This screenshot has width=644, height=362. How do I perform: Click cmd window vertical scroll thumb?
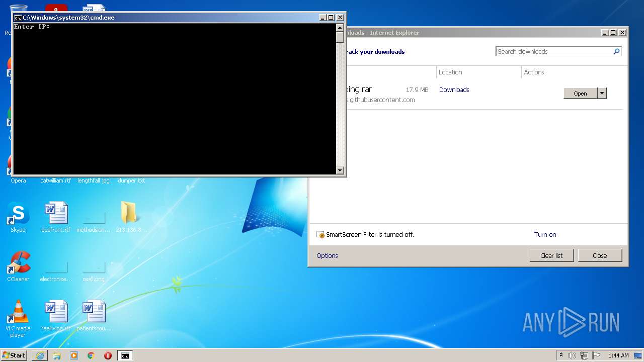point(340,37)
